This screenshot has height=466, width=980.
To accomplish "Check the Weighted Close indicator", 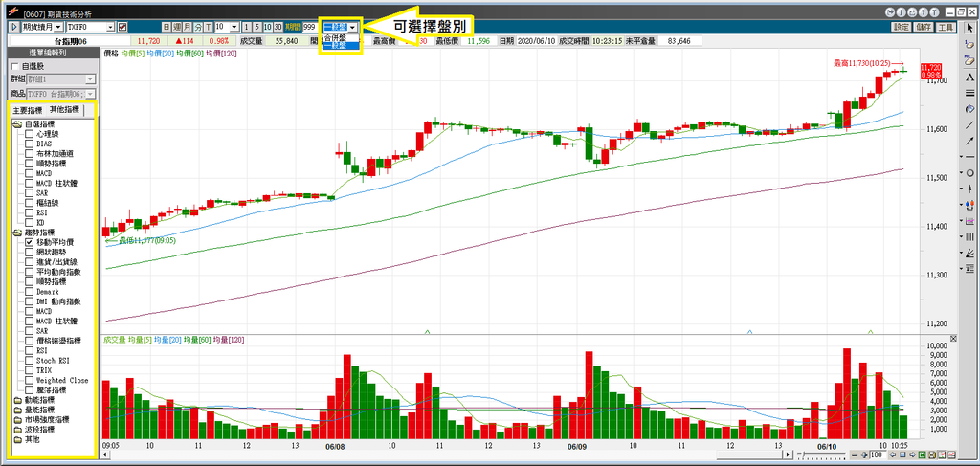I will [30, 381].
